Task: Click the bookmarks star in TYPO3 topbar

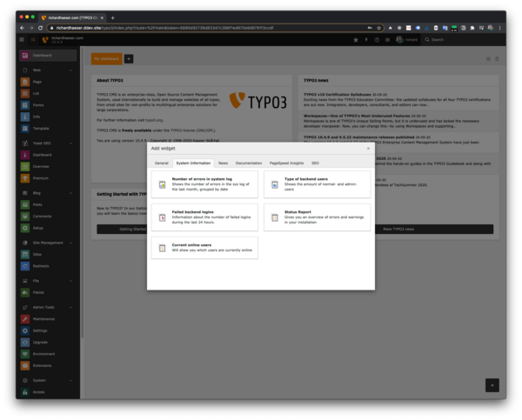Action: (356, 40)
